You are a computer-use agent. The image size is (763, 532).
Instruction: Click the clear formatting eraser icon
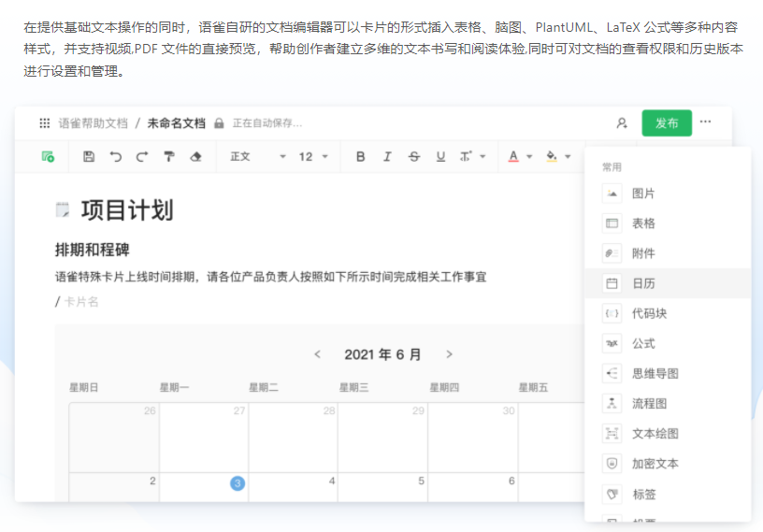pyautogui.click(x=195, y=157)
